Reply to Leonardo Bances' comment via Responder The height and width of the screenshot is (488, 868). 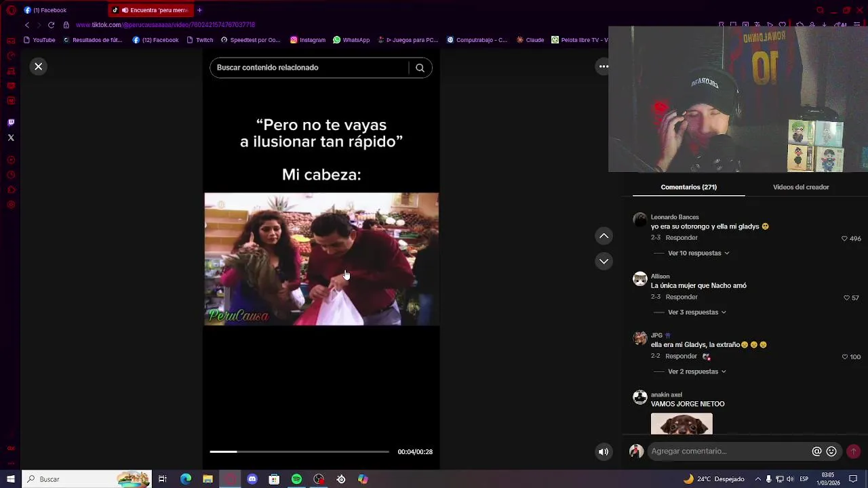point(682,238)
